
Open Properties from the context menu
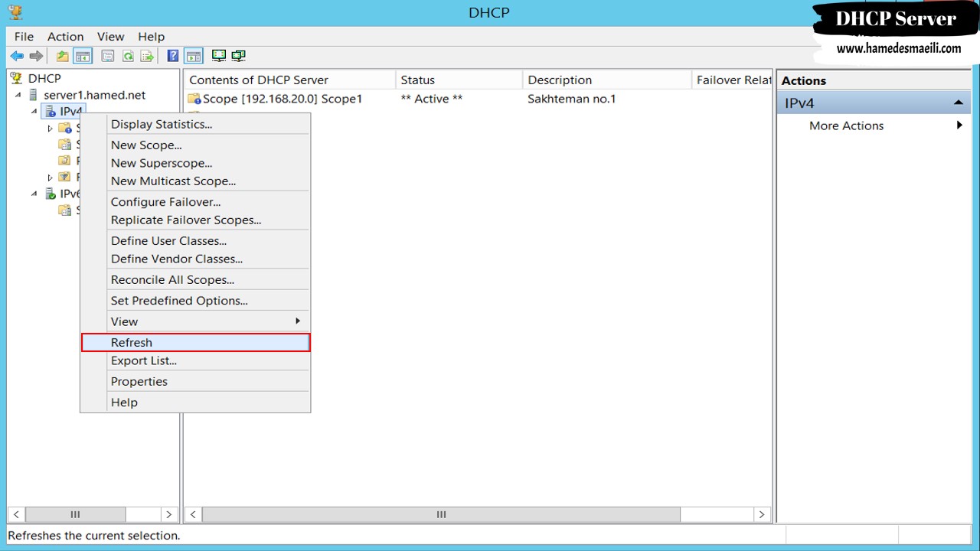pyautogui.click(x=195, y=381)
